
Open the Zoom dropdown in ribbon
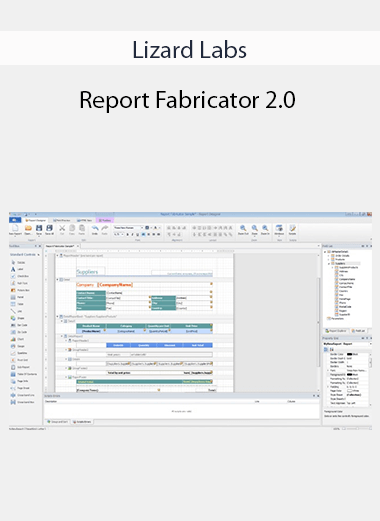point(254,229)
